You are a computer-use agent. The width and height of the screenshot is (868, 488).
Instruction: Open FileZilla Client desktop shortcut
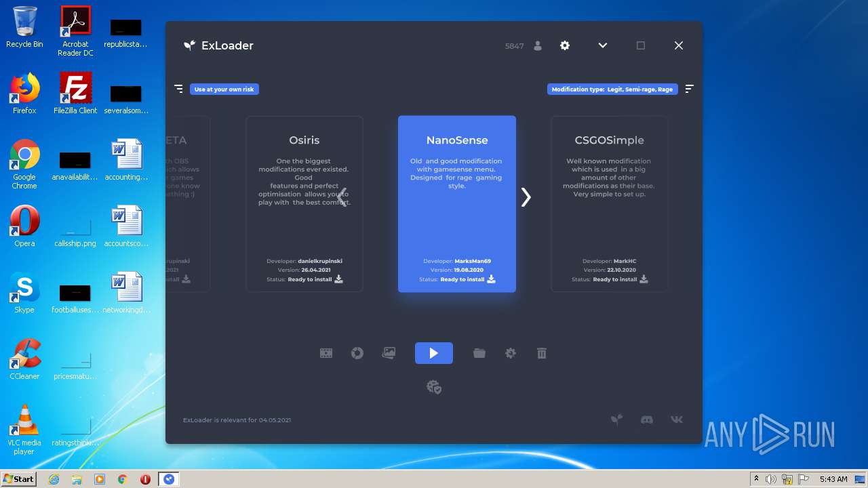[x=75, y=94]
